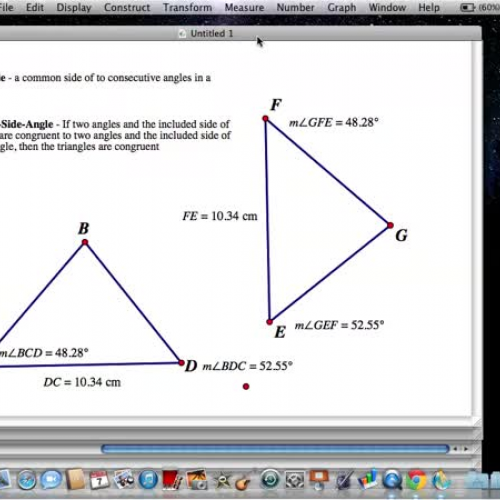
Task: Select the m∠GFE = 48.28° measurement
Action: [334, 122]
